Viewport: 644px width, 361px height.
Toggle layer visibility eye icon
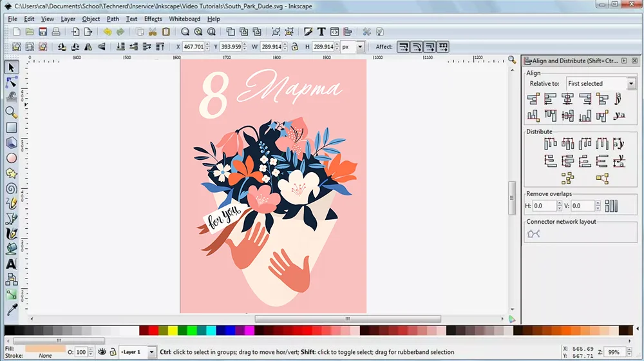(x=102, y=352)
